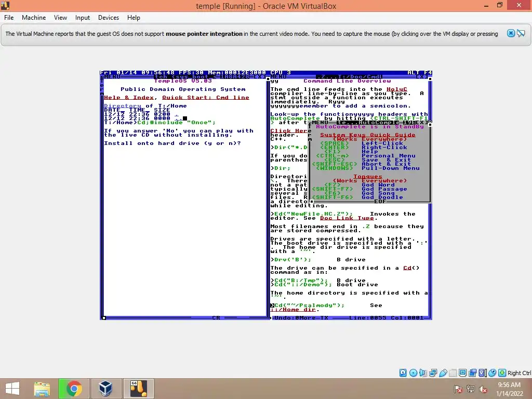Suppress future mouse integration notifications

[x=521, y=33]
